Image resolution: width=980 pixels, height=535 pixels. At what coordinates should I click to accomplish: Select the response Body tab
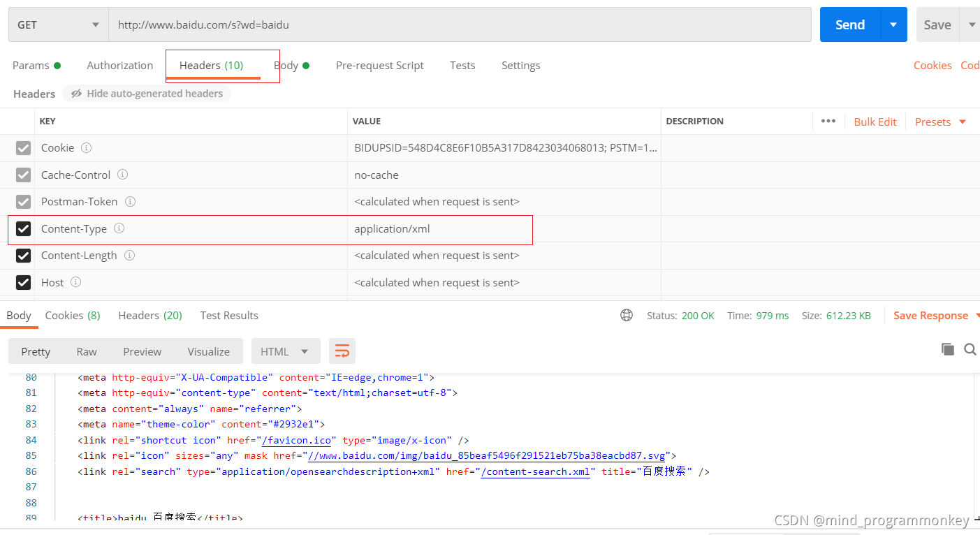coord(19,315)
